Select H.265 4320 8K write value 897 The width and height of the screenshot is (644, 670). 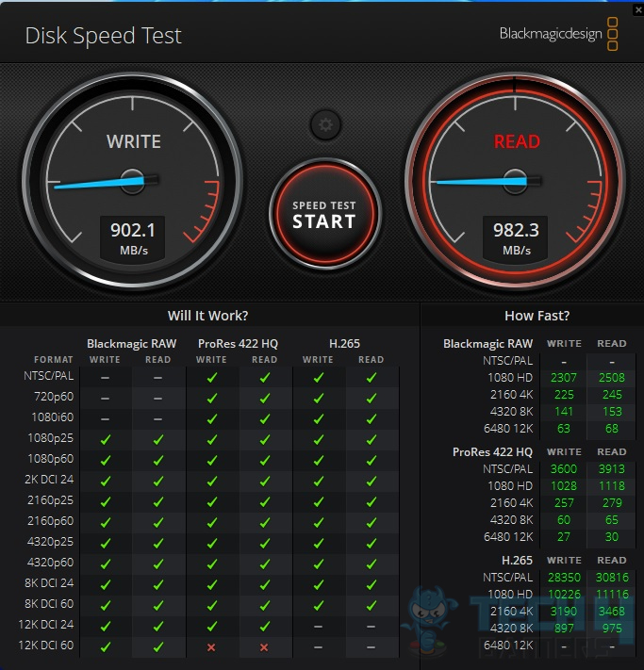564,629
